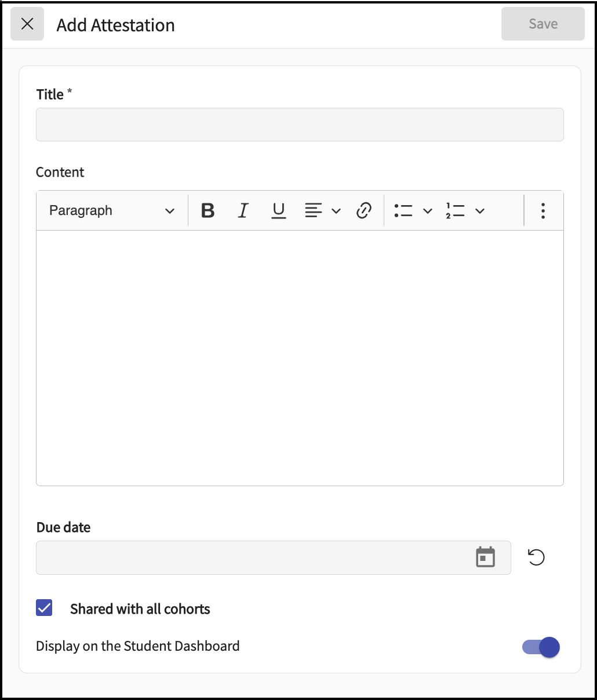Insert a hyperlink in content
Viewport: 597px width, 700px height.
364,210
